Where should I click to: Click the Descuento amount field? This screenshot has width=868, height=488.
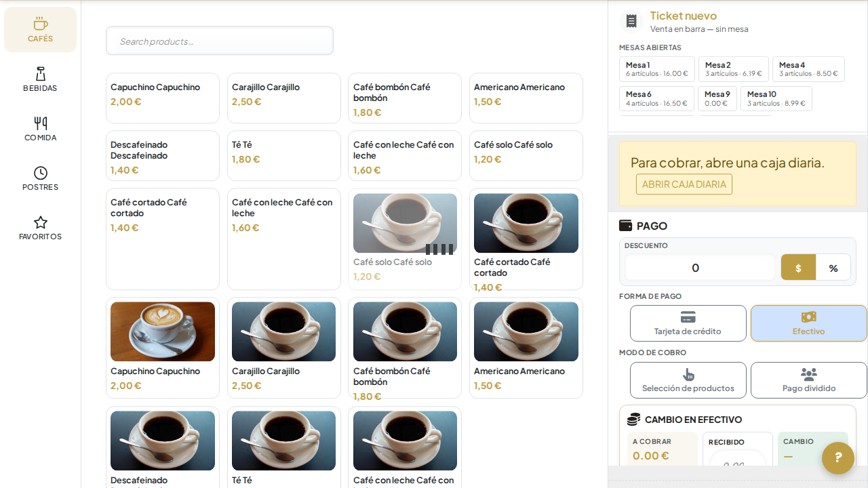click(x=700, y=268)
